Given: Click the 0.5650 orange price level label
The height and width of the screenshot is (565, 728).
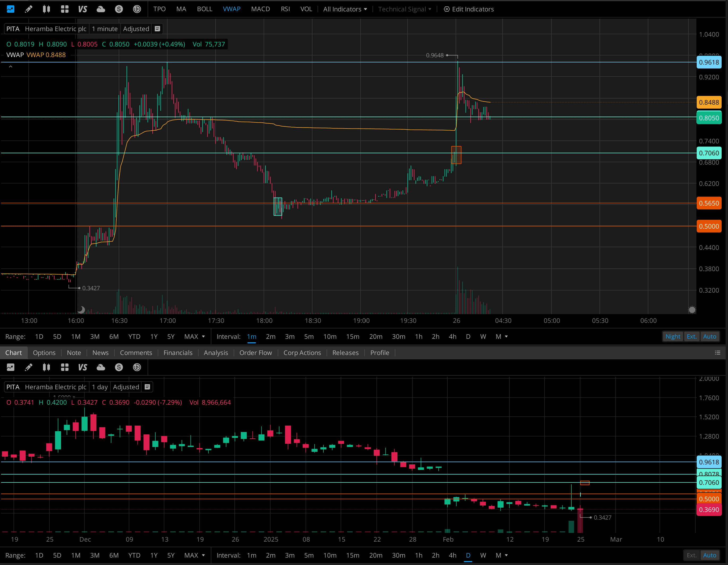Looking at the screenshot, I should (709, 203).
